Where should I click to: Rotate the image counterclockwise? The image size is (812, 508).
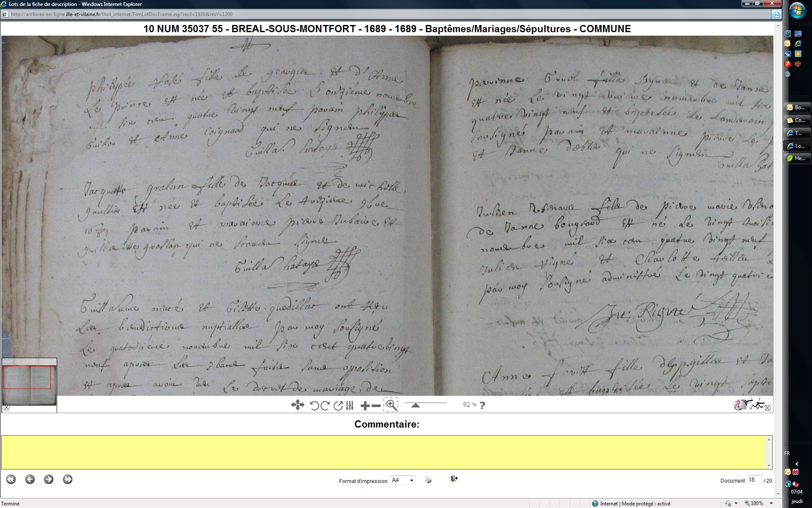314,406
